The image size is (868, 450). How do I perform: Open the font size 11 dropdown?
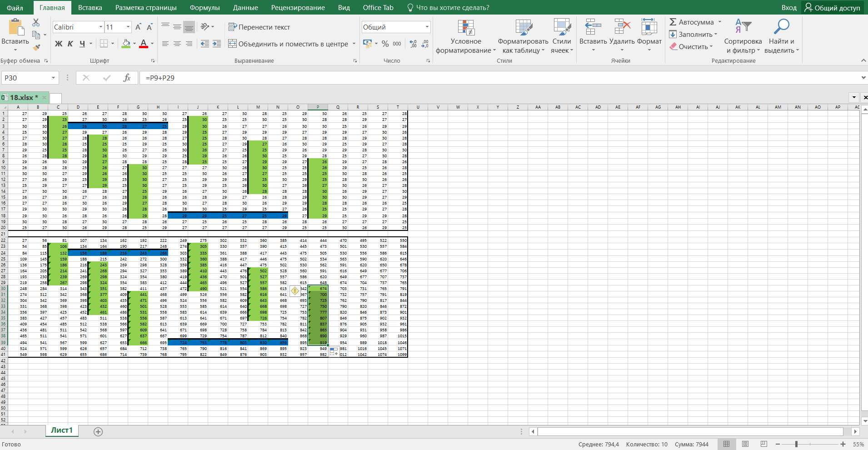pos(128,27)
